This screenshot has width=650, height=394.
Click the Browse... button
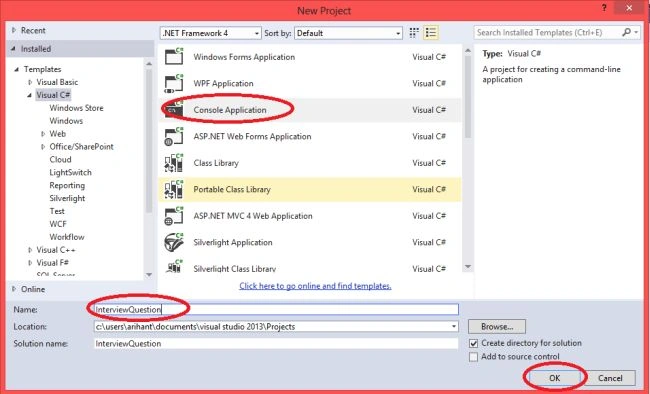click(497, 327)
